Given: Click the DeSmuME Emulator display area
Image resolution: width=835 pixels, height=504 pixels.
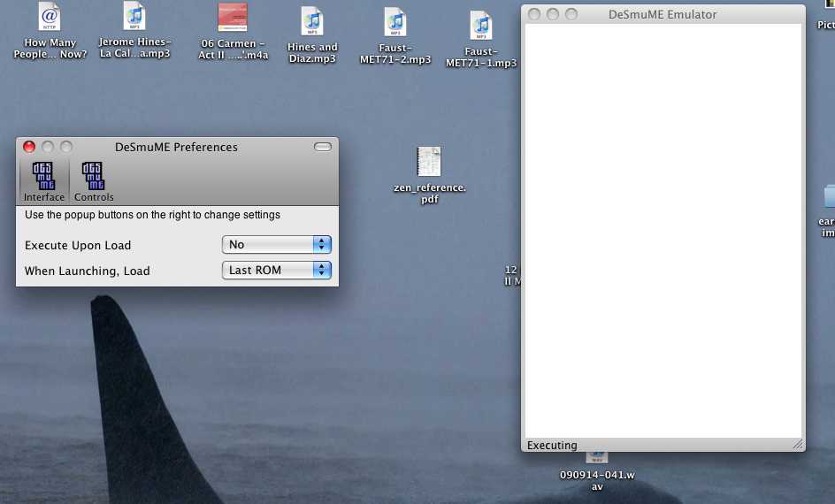Looking at the screenshot, I should coord(663,231).
